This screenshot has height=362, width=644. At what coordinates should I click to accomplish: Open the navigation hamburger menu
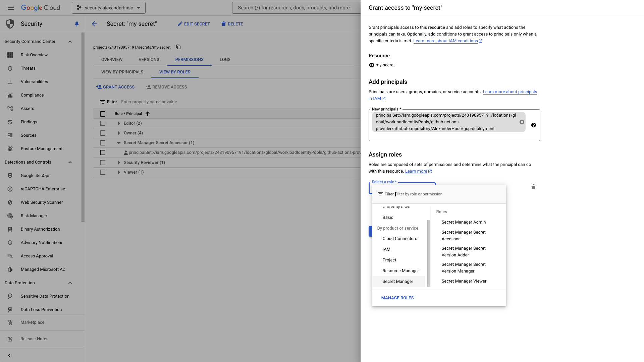pyautogui.click(x=10, y=8)
